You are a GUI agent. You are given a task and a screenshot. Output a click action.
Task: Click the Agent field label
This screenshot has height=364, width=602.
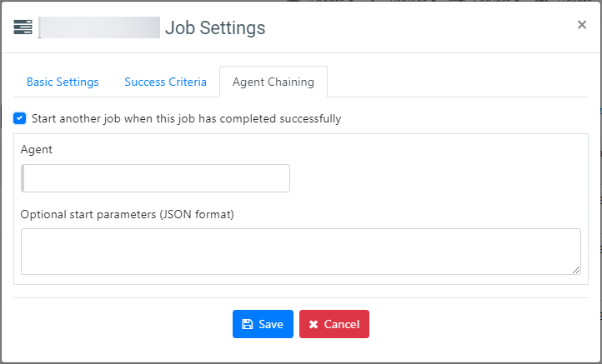coord(37,150)
